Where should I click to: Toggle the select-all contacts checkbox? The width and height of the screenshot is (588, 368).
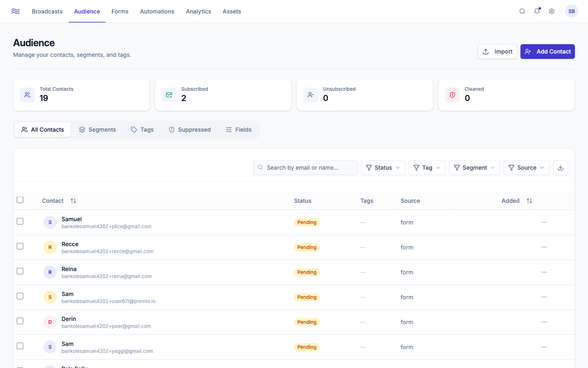(20, 200)
